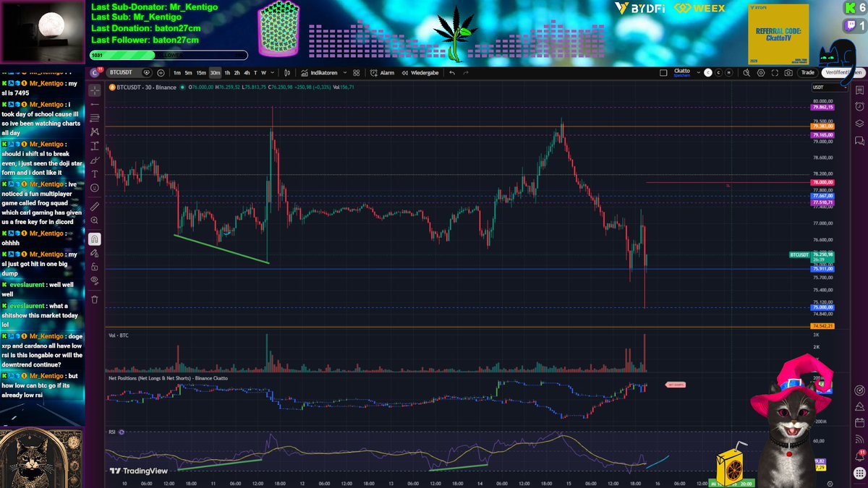Viewport: 868px width, 488px height.
Task: Open the USDT currency dropdown
Action: point(829,87)
